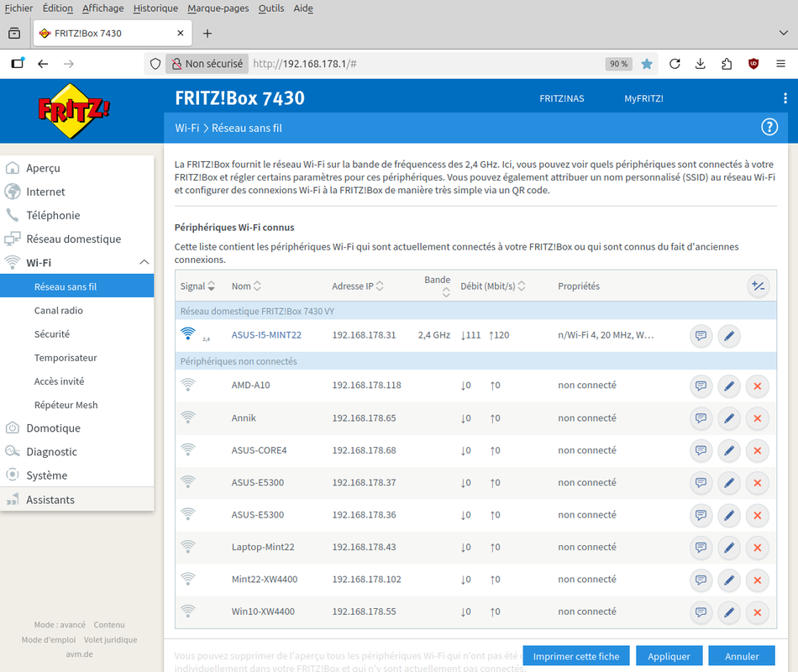The height and width of the screenshot is (672, 798).
Task: Open comment icon for Mint22-XW4400
Action: [x=701, y=580]
